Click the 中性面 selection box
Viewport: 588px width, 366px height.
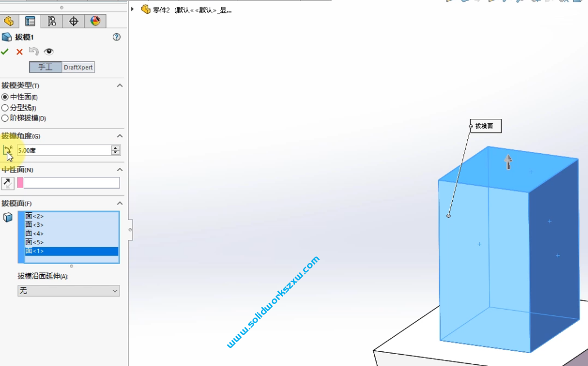[72, 183]
